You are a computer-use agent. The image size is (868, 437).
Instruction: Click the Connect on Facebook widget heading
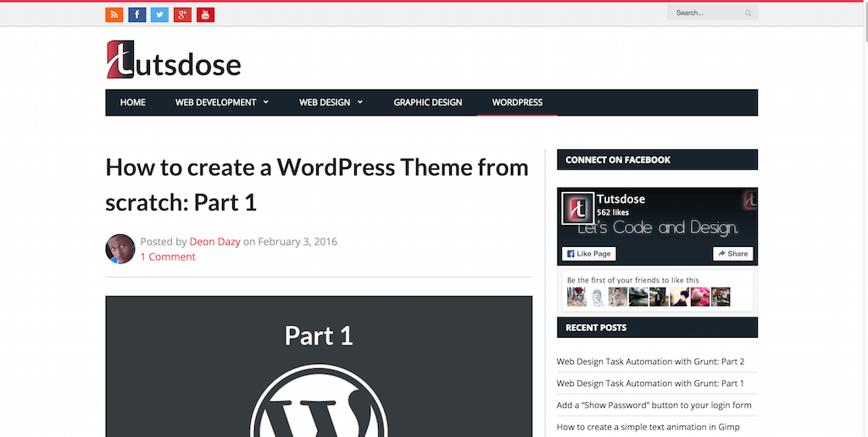[x=657, y=160]
